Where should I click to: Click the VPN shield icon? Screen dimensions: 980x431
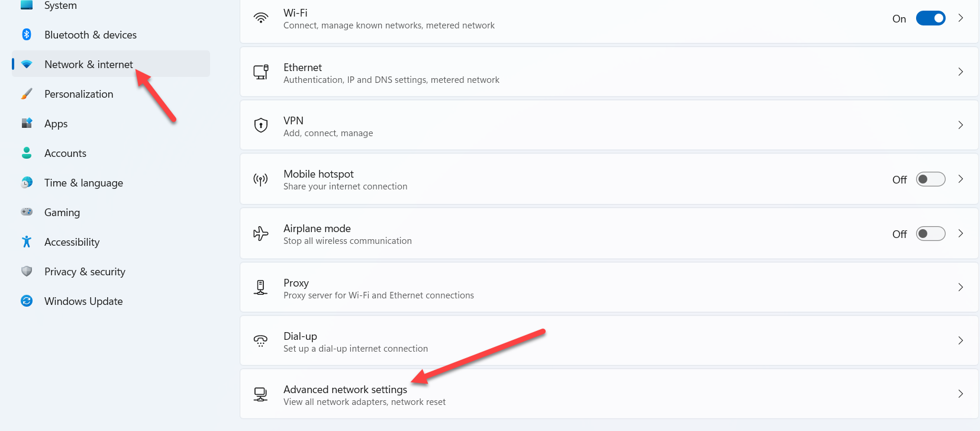261,125
